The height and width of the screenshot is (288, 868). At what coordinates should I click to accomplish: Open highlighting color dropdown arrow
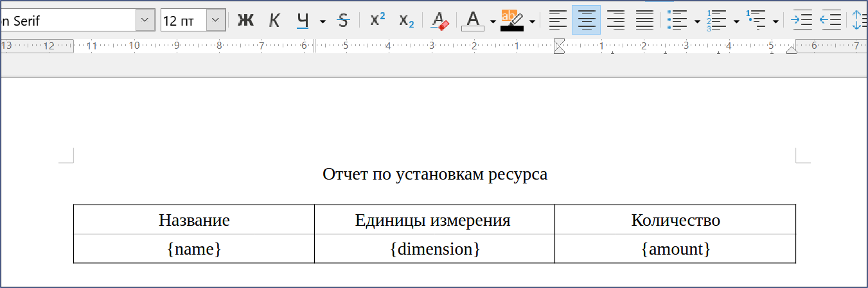[533, 21]
